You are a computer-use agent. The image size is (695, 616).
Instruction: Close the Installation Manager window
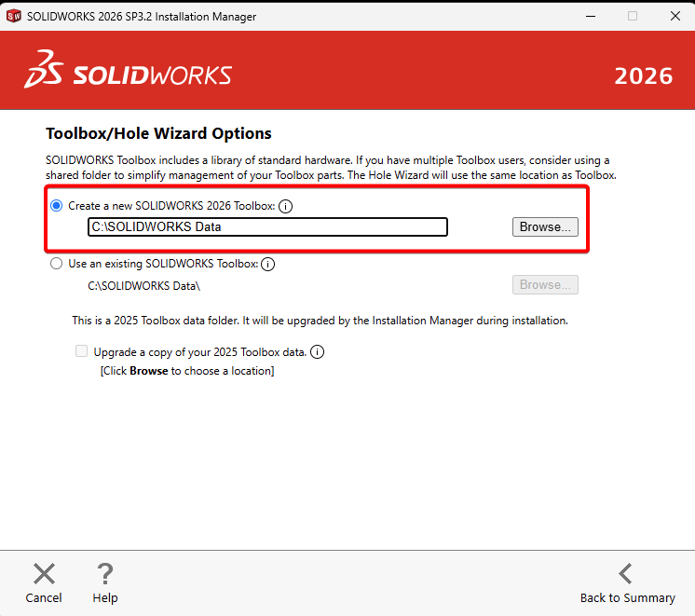[675, 17]
